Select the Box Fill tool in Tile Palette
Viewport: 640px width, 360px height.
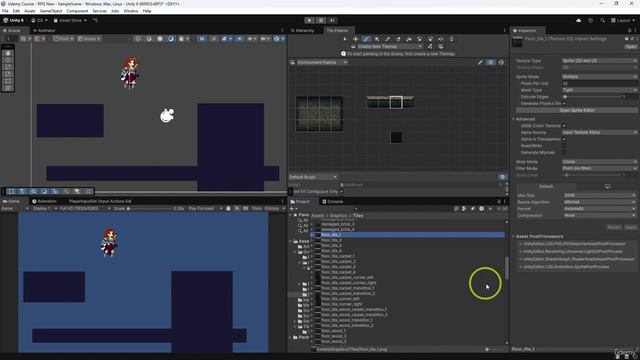click(377, 39)
